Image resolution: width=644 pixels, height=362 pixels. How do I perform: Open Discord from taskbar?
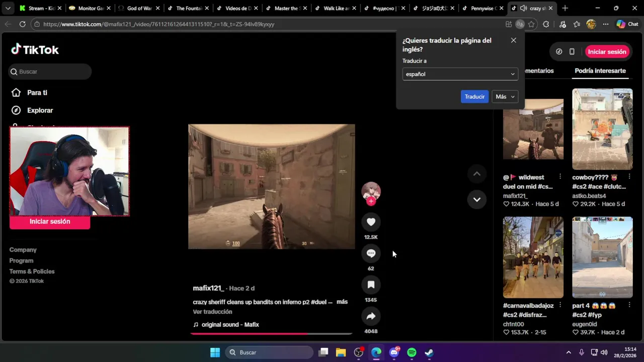coord(394,352)
